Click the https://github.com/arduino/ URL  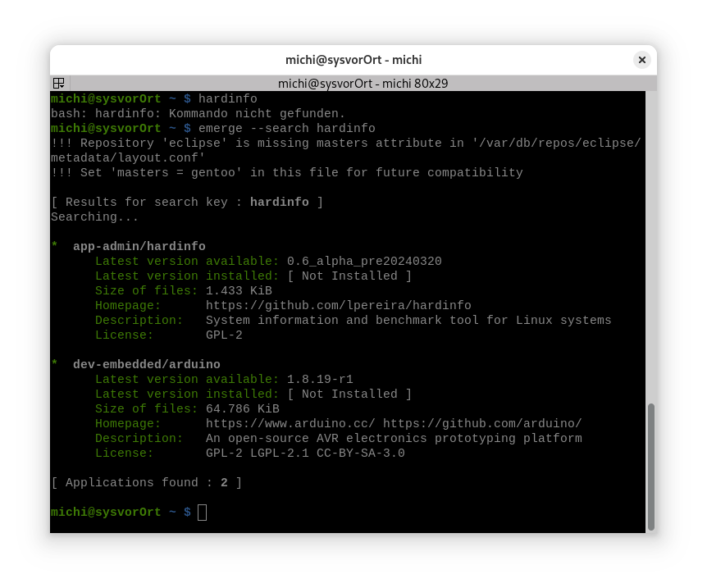point(482,424)
